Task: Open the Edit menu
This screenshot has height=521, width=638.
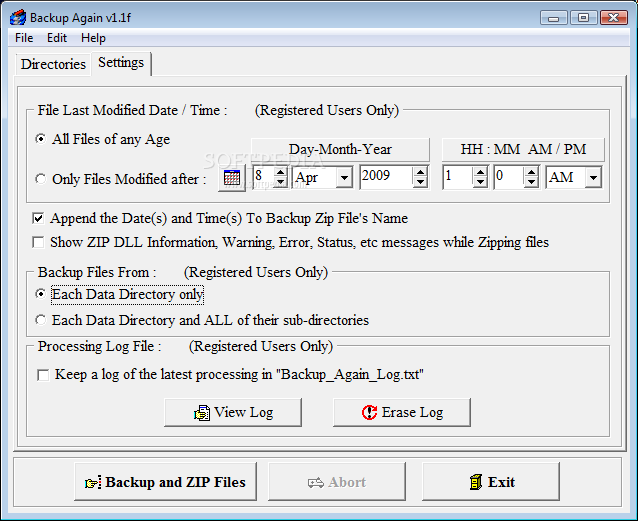Action: click(57, 38)
